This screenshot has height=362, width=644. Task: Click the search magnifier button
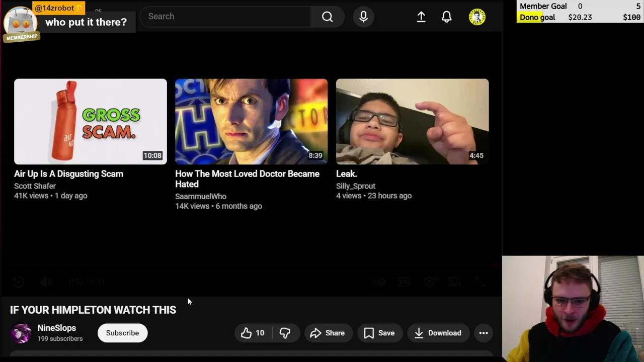(327, 17)
